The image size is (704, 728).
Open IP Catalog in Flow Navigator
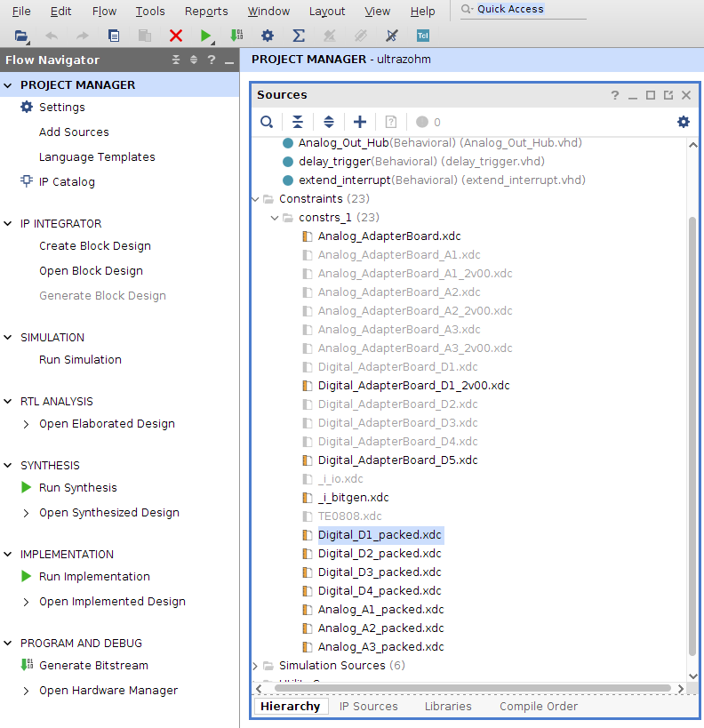(66, 181)
